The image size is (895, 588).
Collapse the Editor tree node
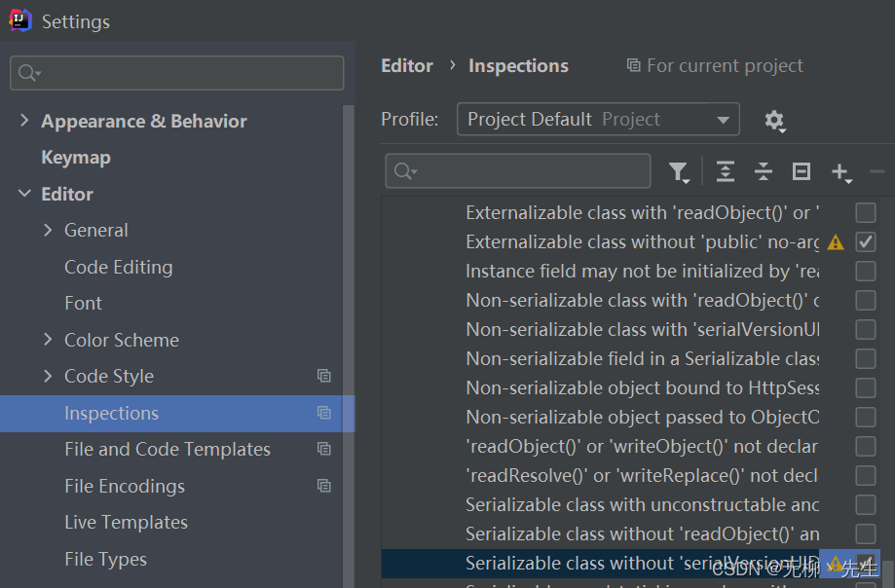pos(24,194)
